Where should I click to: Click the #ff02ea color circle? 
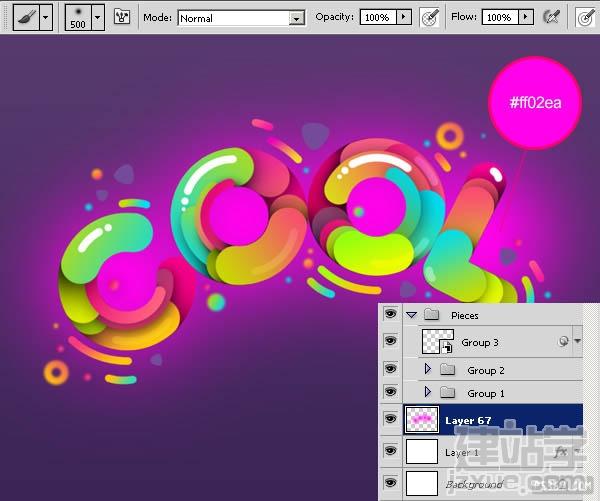535,103
